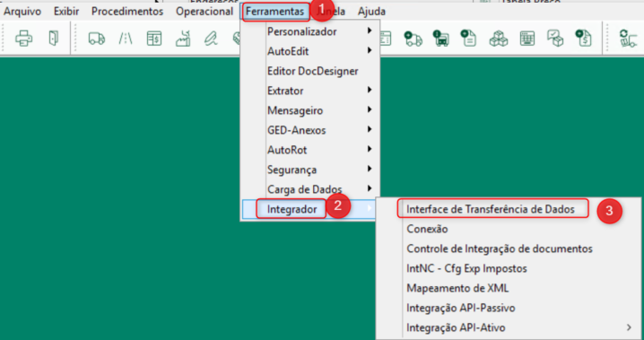Expand the Personalizador submenu
This screenshot has height=340, width=644.
(310, 31)
